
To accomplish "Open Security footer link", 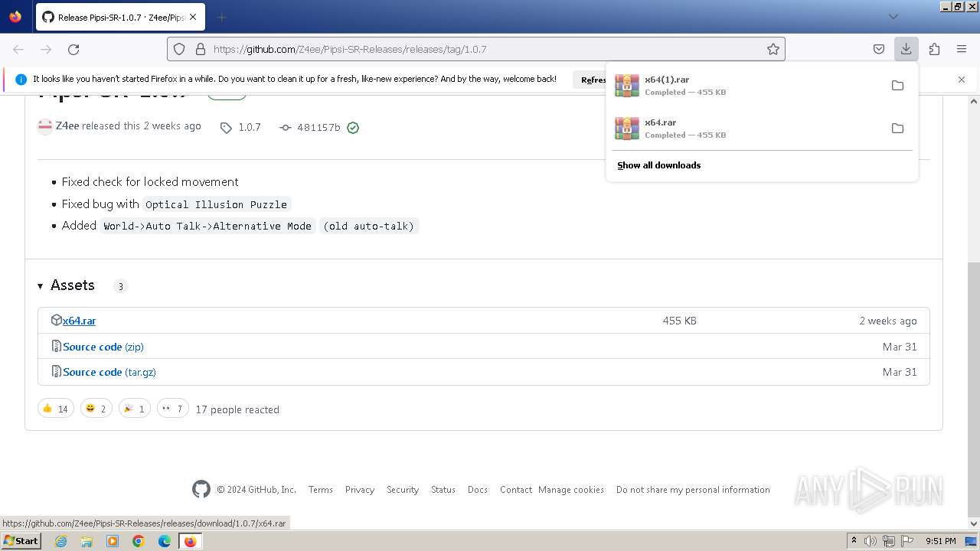I will (x=403, y=490).
